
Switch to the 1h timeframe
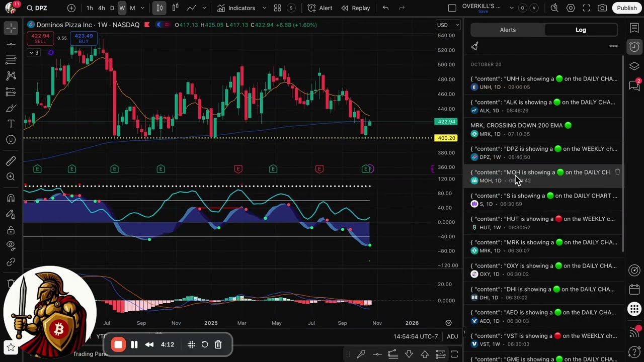tap(90, 8)
